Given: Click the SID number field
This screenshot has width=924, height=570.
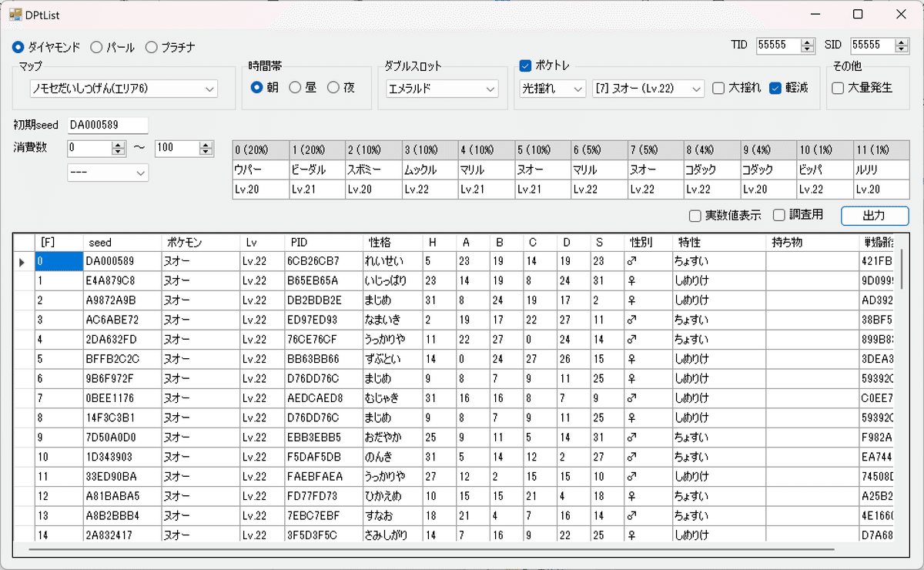Looking at the screenshot, I should (x=872, y=45).
